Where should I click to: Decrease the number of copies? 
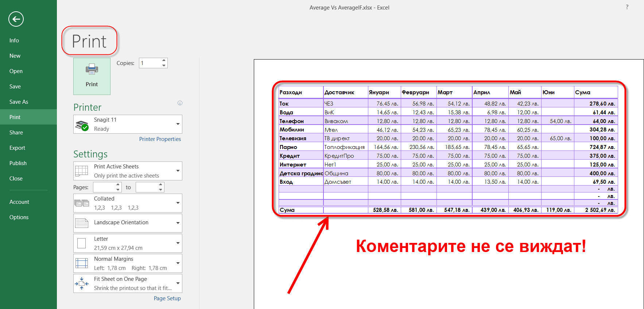pyautogui.click(x=164, y=65)
